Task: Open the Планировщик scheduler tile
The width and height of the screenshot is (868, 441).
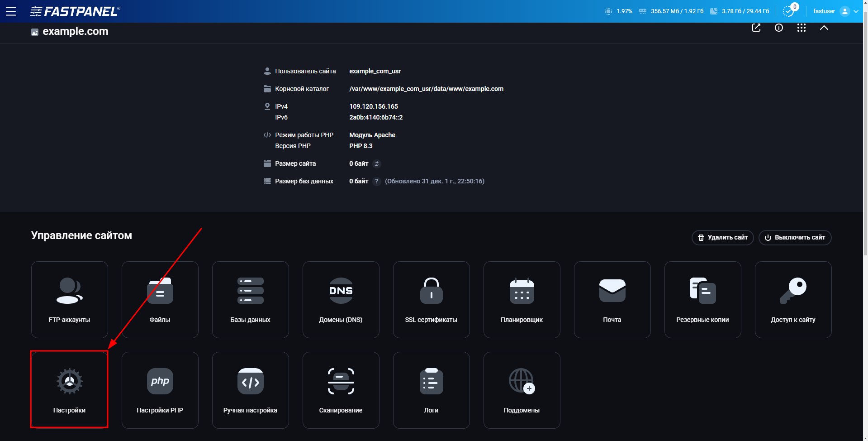Action: (522, 299)
